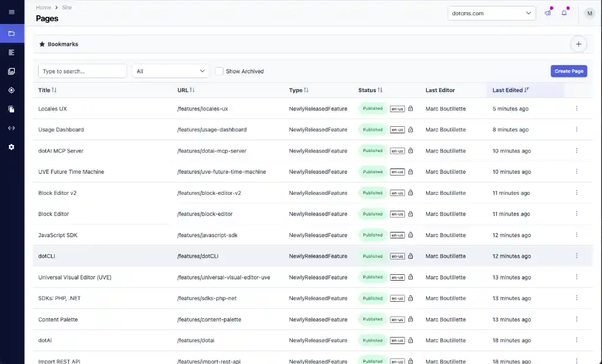Open the code brackets sidebar icon

pyautogui.click(x=12, y=128)
